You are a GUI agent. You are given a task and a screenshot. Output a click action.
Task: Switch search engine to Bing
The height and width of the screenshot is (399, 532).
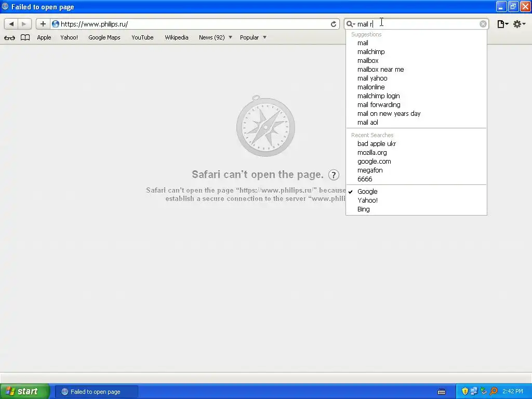[x=416, y=209]
